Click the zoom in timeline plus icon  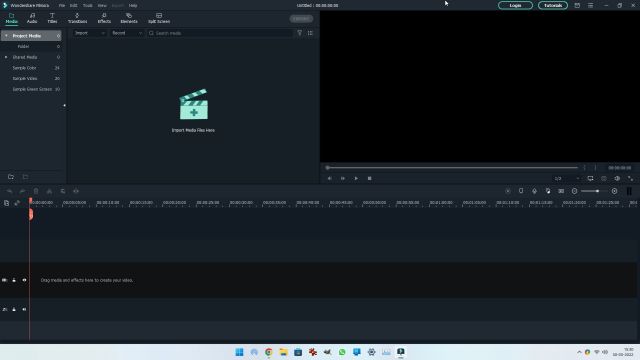pyautogui.click(x=614, y=191)
